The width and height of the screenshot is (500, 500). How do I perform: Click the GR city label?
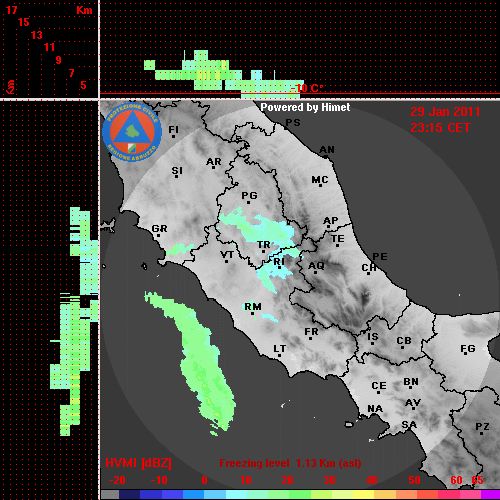[159, 229]
